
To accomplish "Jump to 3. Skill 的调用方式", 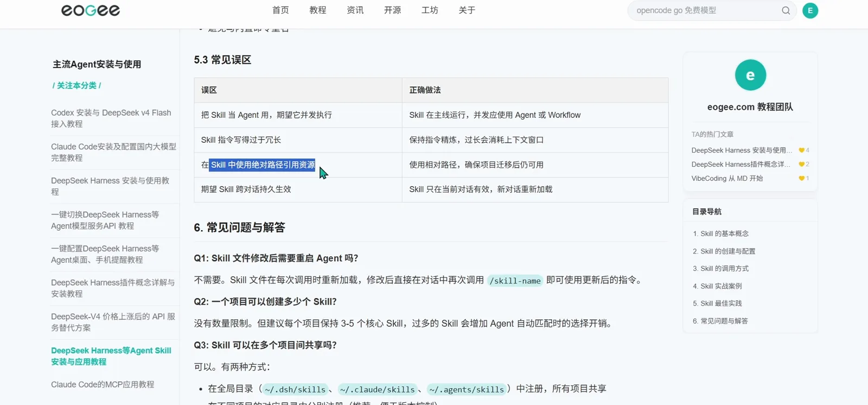I will 720,269.
